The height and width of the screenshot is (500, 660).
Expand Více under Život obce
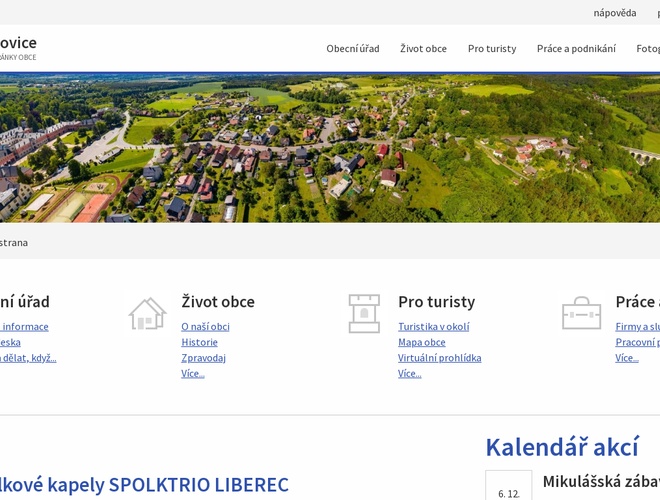click(x=192, y=373)
